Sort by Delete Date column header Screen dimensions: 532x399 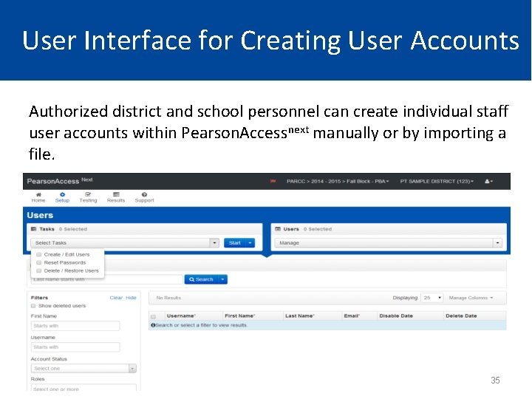coord(461,316)
